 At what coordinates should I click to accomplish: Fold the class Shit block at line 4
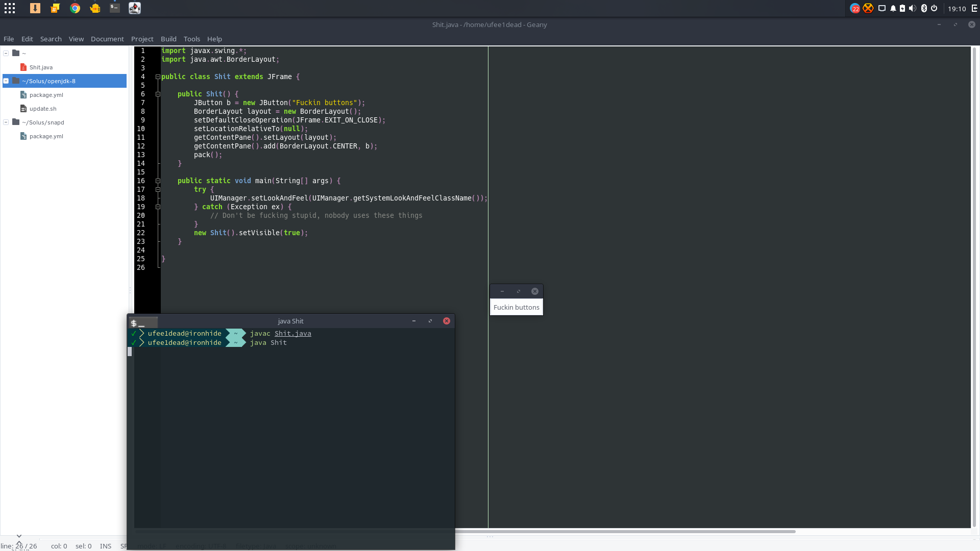158,77
